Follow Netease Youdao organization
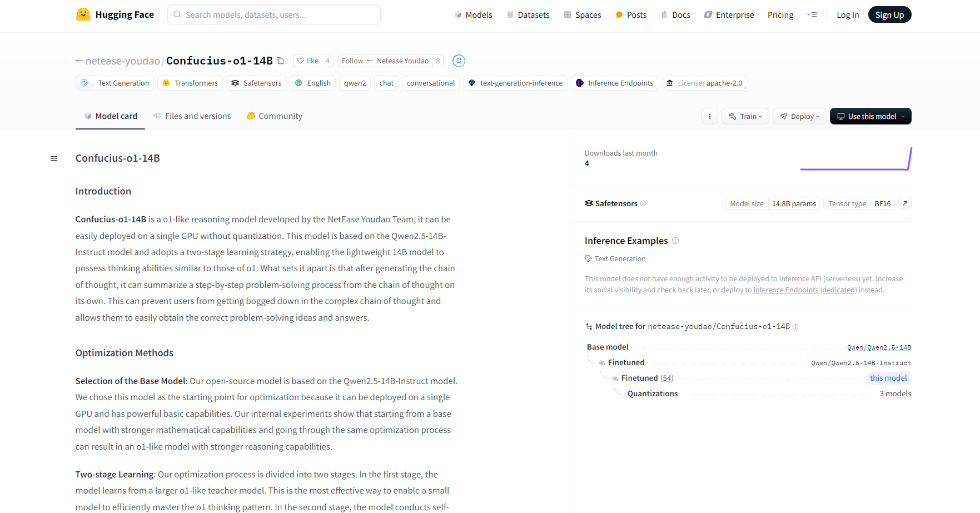This screenshot has width=980, height=513. click(352, 61)
